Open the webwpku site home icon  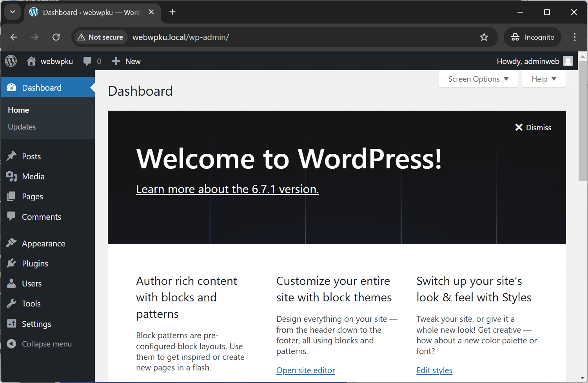click(x=31, y=61)
